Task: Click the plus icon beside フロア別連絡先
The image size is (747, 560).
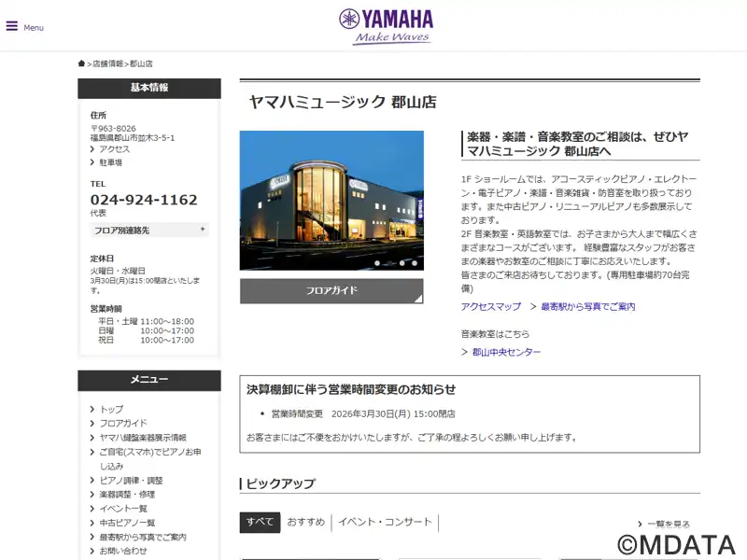Action: (203, 230)
